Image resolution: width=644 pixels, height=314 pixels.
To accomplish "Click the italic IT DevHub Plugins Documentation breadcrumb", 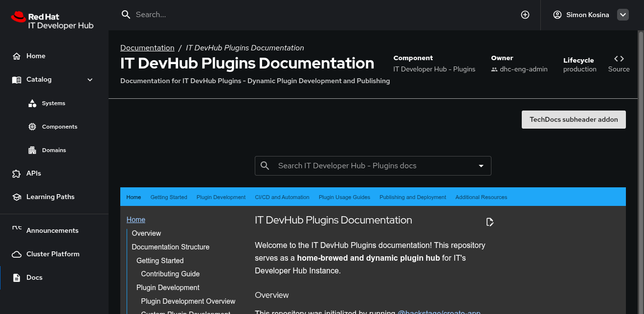I will tap(245, 48).
